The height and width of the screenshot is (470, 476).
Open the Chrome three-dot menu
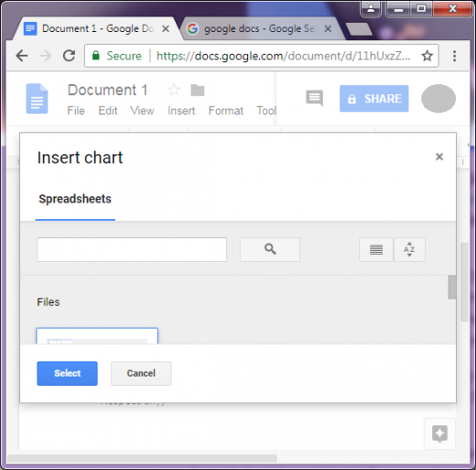tap(454, 56)
